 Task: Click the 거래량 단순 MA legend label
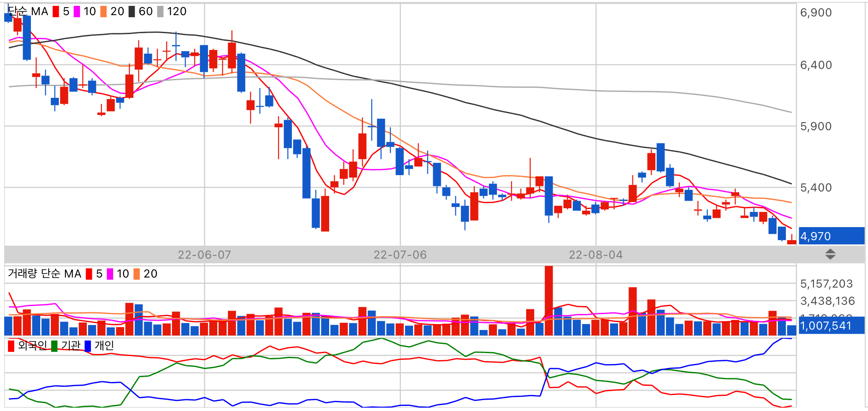(x=44, y=274)
